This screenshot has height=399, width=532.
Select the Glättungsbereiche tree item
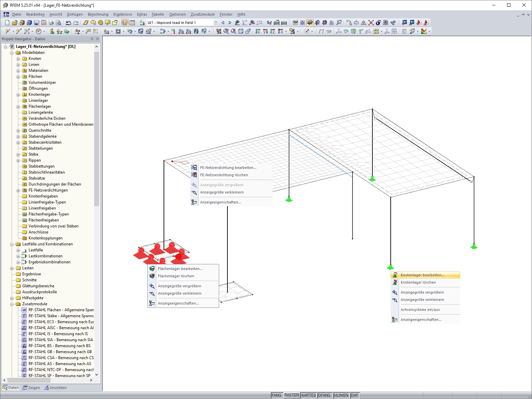38,286
